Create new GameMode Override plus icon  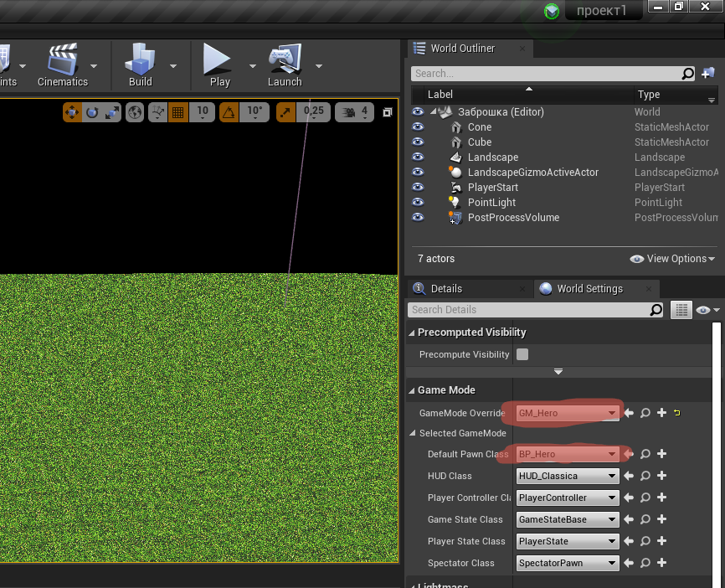[x=661, y=413]
